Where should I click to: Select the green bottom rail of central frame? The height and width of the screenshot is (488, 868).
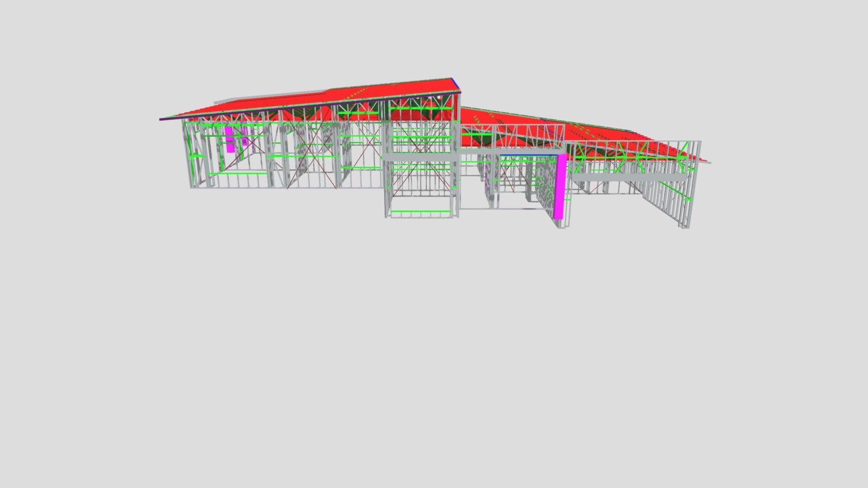tap(420, 211)
